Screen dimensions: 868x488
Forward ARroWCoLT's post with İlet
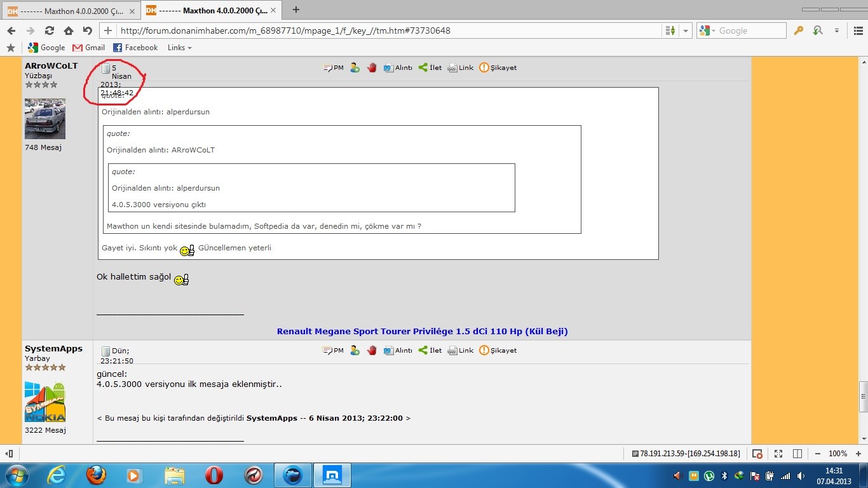click(x=430, y=67)
